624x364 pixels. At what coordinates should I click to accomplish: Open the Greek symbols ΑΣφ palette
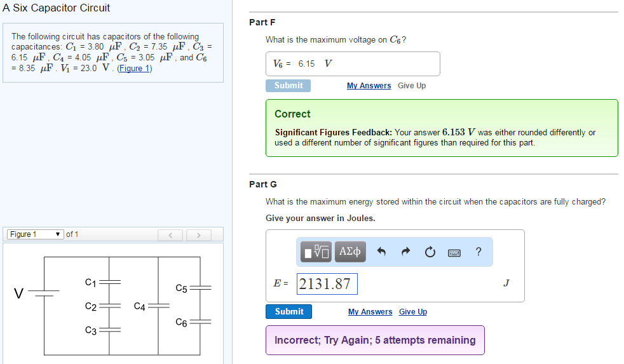tap(350, 252)
